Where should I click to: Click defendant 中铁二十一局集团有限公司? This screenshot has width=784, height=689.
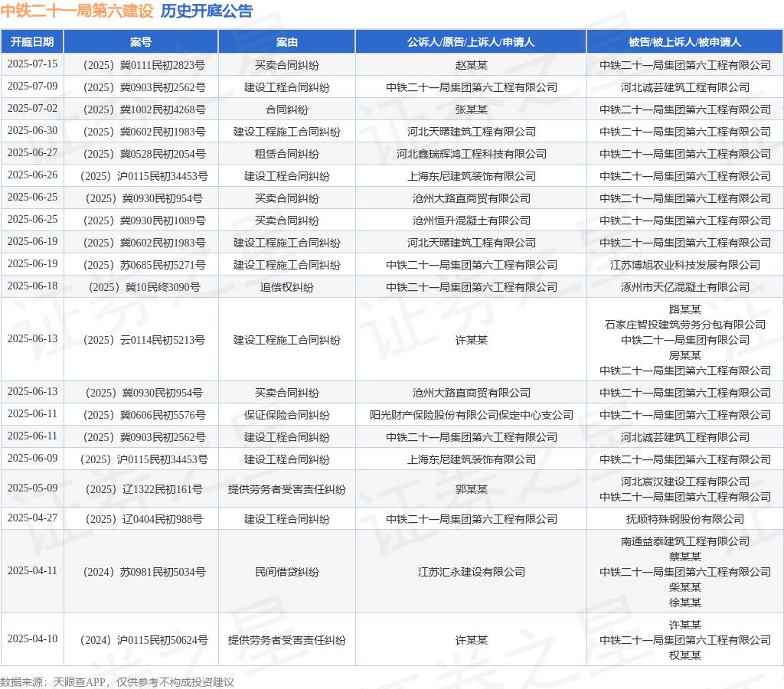point(685,340)
